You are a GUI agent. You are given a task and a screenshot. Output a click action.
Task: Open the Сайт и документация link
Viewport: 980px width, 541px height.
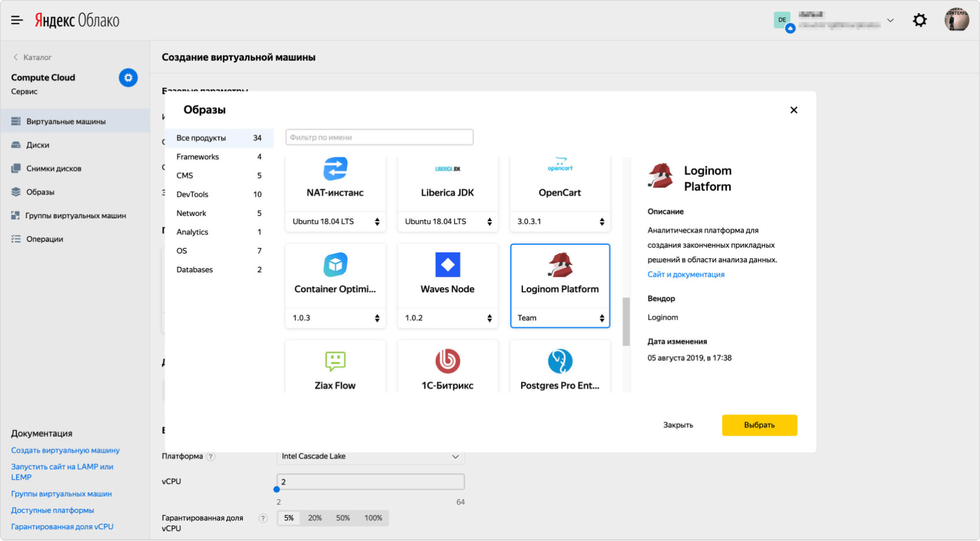685,275
